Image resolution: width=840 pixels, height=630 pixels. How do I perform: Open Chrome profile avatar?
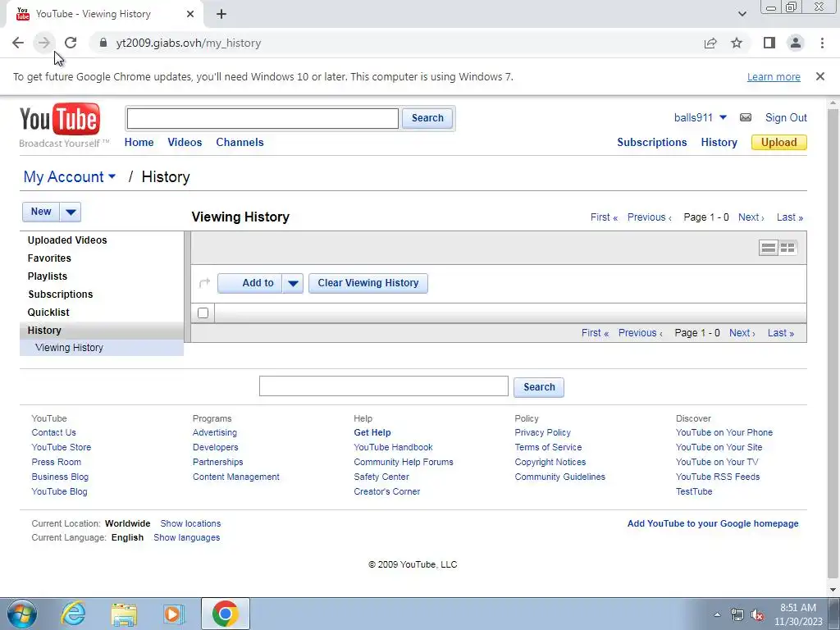(796, 43)
